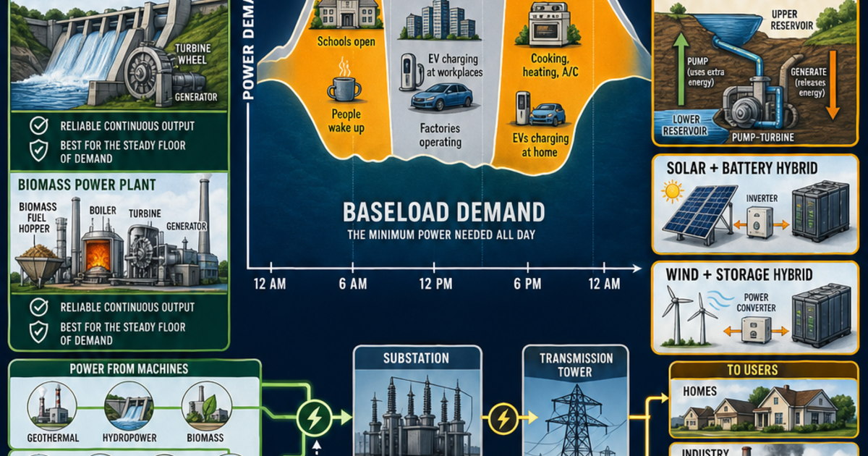Open the substation equipment picture
This screenshot has width=868, height=456.
(417, 413)
